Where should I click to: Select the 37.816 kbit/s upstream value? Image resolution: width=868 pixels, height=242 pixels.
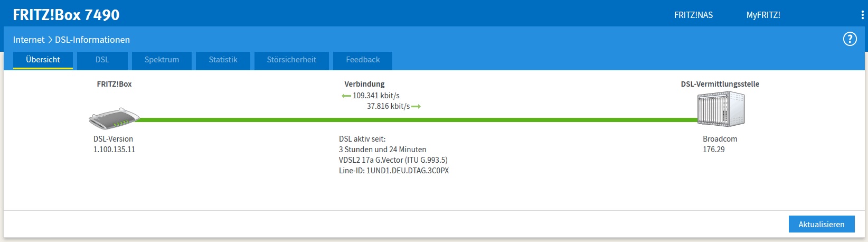tap(388, 106)
